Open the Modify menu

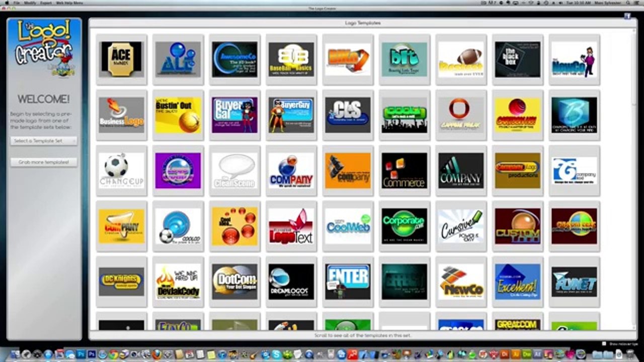point(30,3)
